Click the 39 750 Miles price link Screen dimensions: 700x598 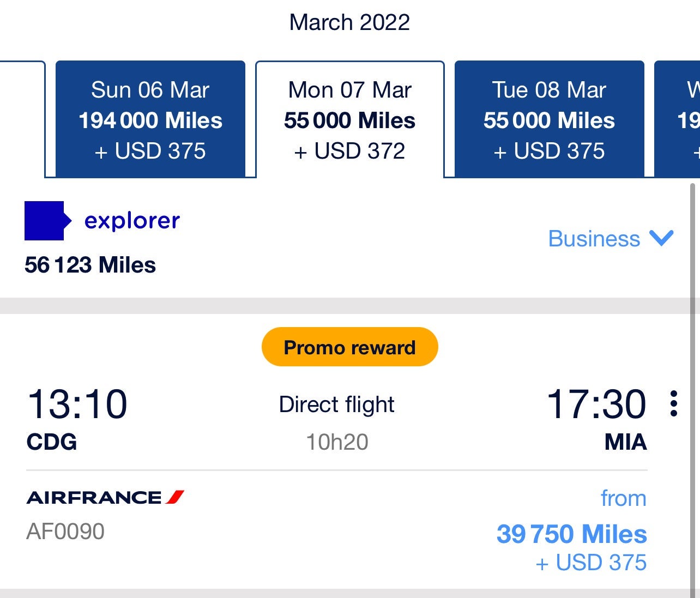[570, 534]
